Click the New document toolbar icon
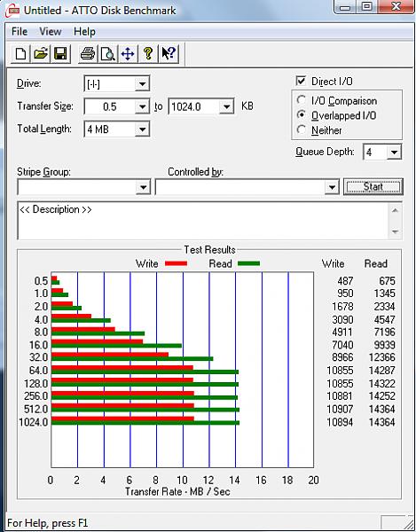Screen dimensions: 416x532 (x=20, y=53)
